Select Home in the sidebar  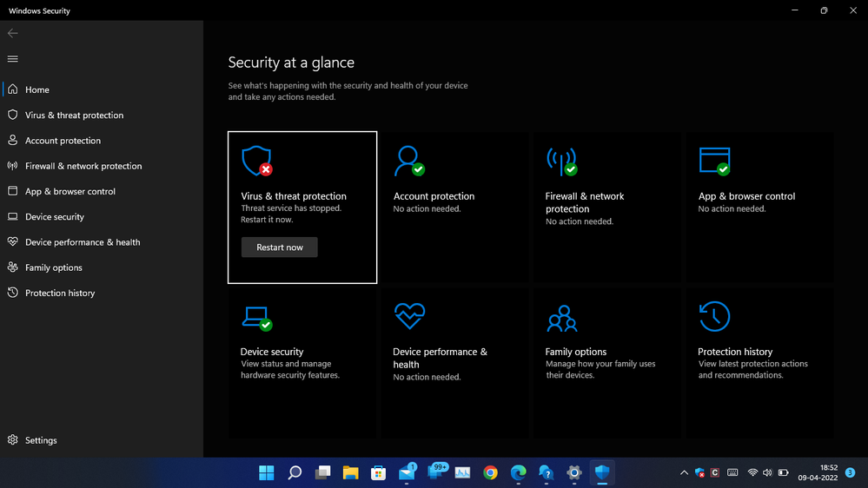click(x=102, y=89)
